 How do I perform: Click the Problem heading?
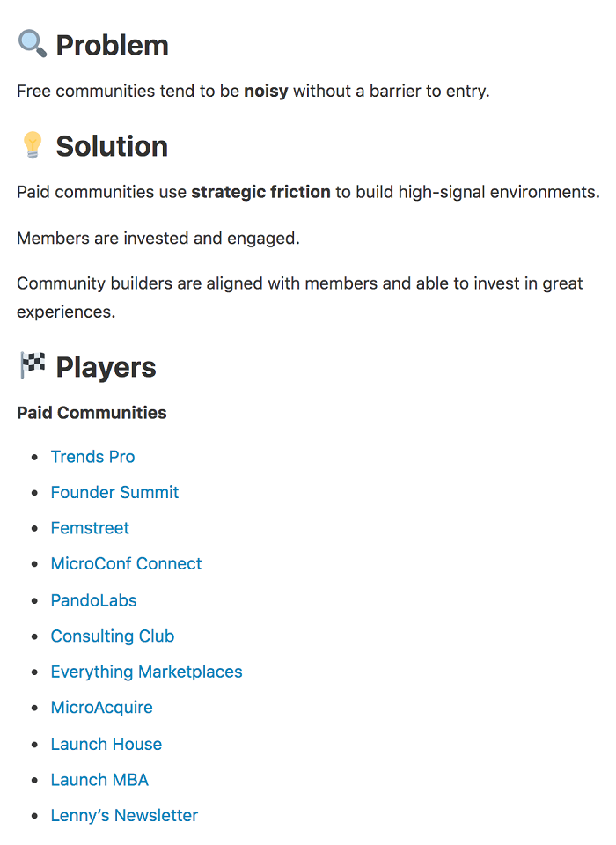(112, 45)
